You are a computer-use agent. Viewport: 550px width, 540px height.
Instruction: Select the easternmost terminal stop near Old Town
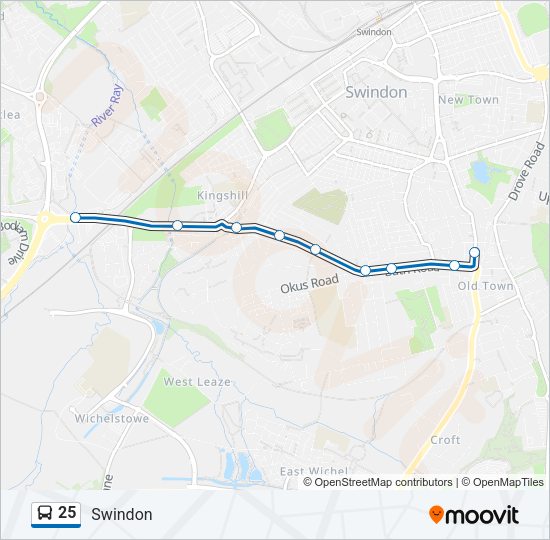(x=474, y=252)
